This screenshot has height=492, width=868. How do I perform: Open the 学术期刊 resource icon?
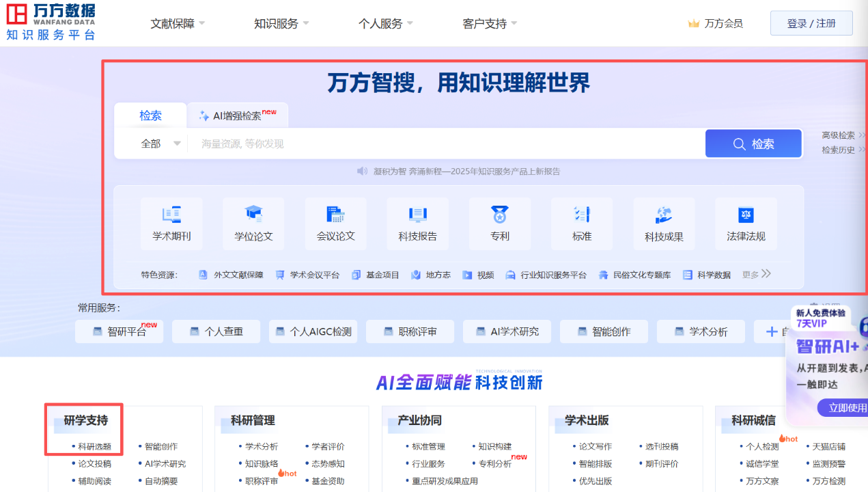[x=171, y=215]
